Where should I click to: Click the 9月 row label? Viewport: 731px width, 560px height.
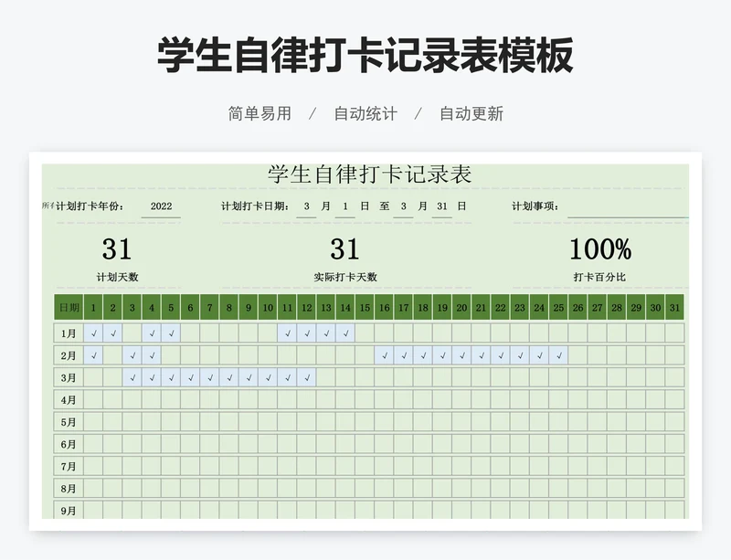(69, 511)
